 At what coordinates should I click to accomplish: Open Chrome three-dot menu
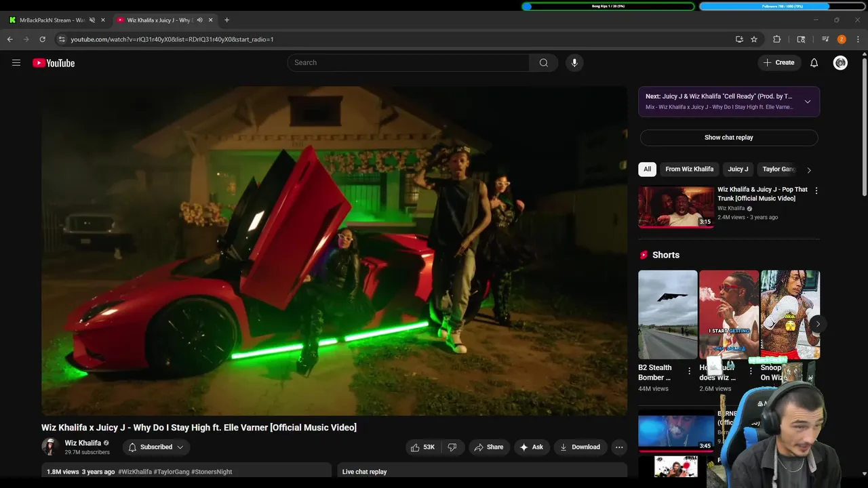(x=858, y=39)
